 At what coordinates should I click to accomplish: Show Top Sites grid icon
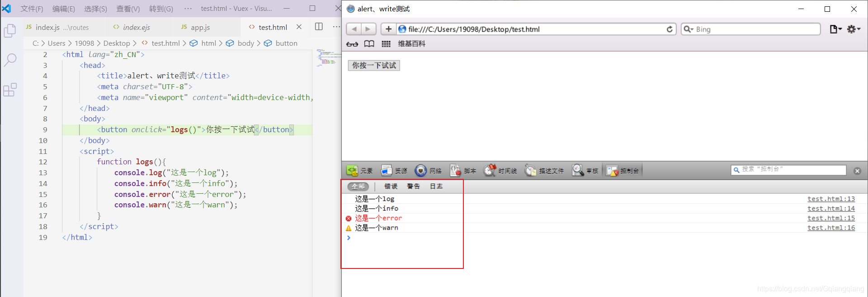(386, 44)
